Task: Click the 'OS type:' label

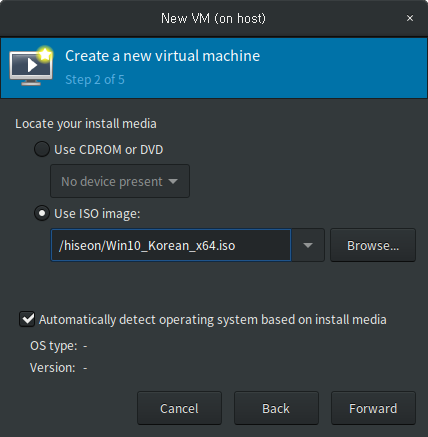Action: click(x=53, y=346)
